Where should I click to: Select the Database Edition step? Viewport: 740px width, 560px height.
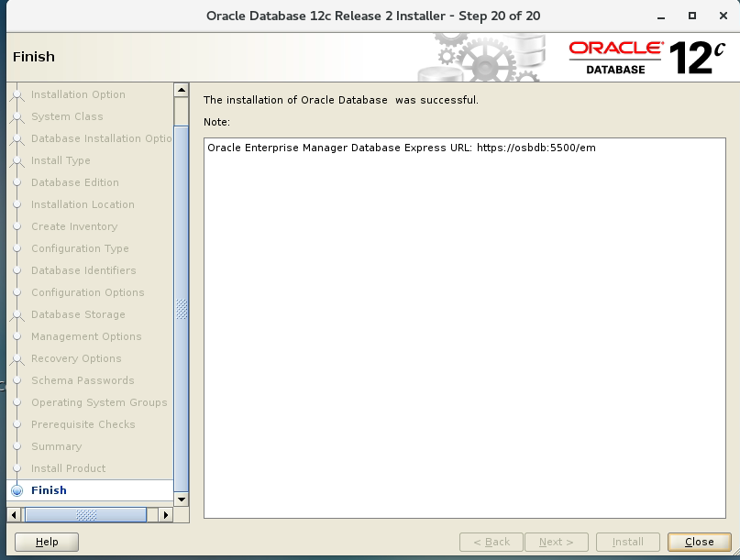(75, 182)
